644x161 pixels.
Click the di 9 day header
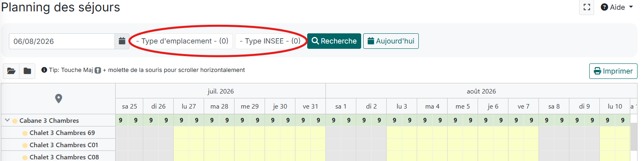click(584, 107)
